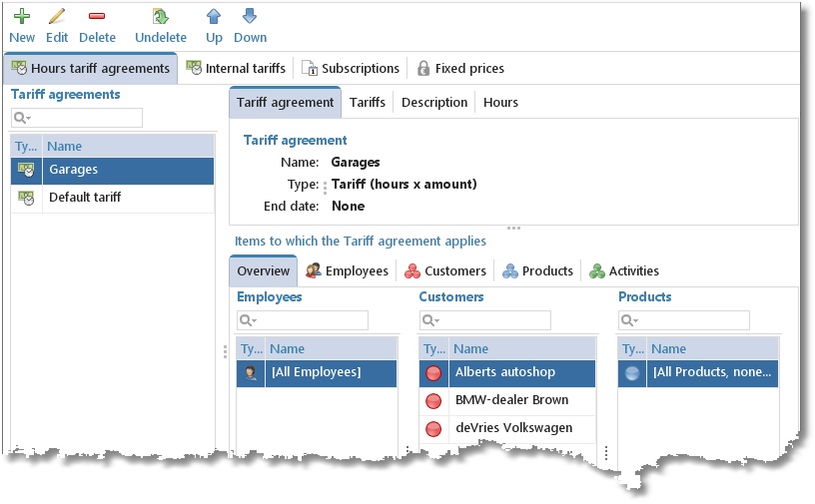This screenshot has height=504, width=815.
Task: Open the Hours detail tab
Action: tap(500, 103)
